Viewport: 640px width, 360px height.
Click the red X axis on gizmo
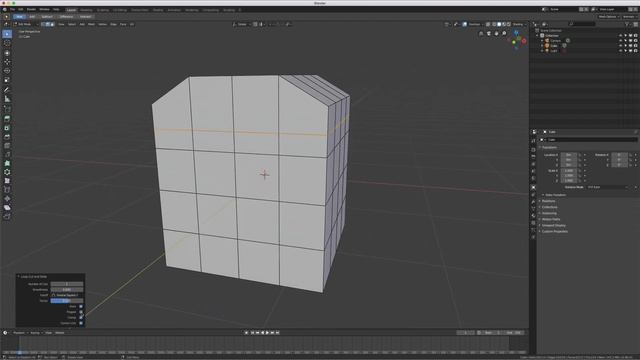[524, 41]
